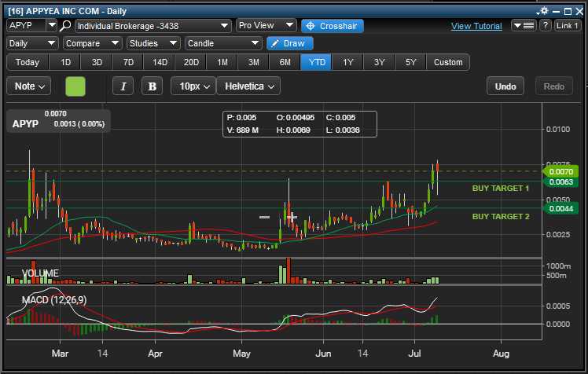Select the 14D time range
The image size is (588, 374).
(160, 62)
